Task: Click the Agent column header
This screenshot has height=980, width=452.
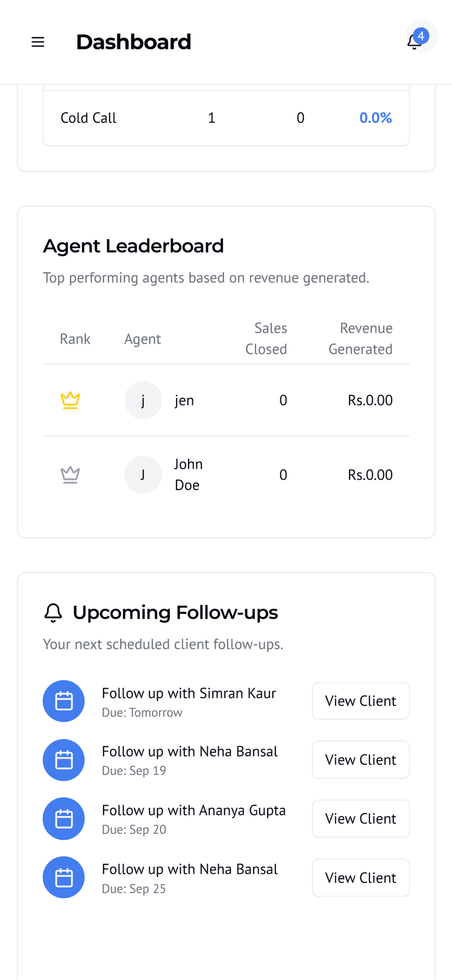Action: pyautogui.click(x=143, y=339)
